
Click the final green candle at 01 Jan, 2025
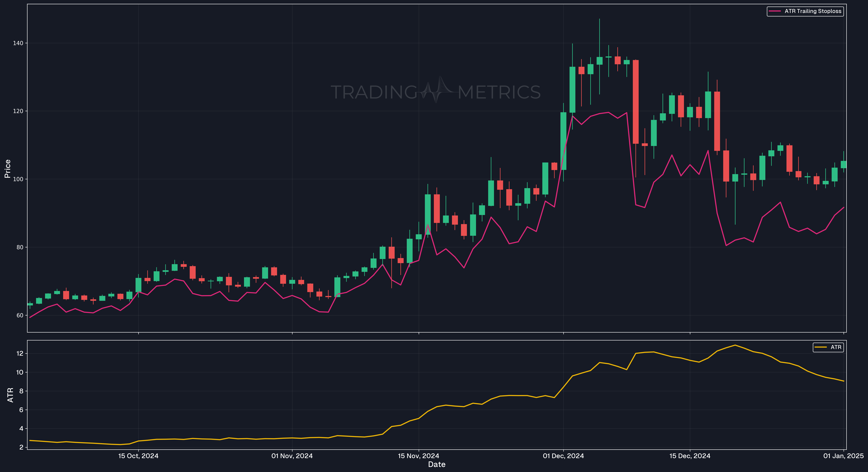point(843,164)
